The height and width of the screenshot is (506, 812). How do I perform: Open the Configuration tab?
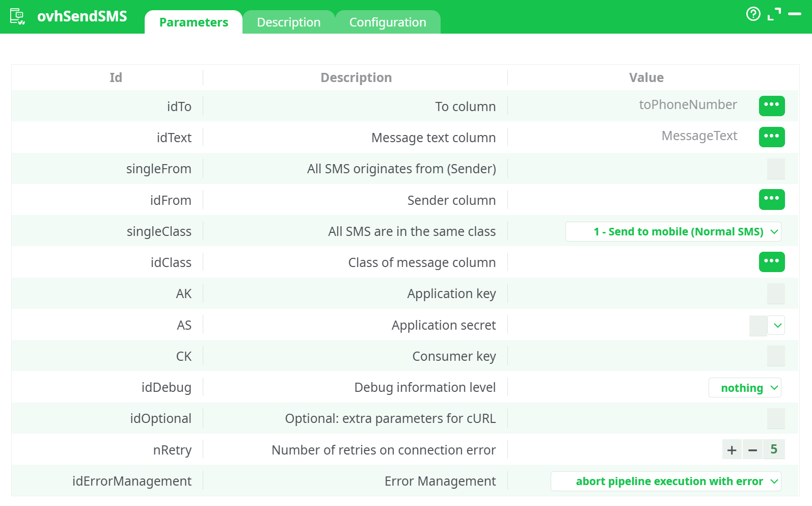click(388, 22)
